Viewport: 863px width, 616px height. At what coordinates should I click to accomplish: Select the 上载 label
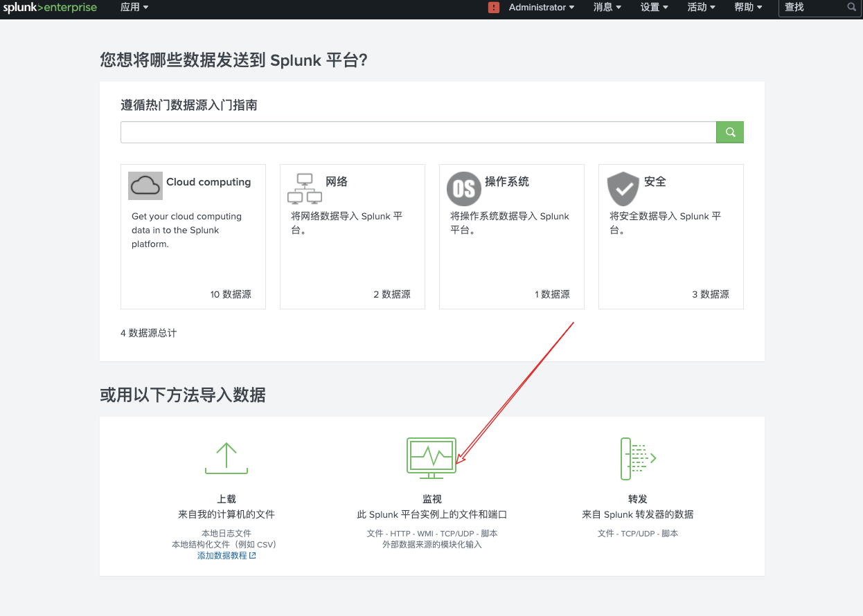pyautogui.click(x=226, y=498)
